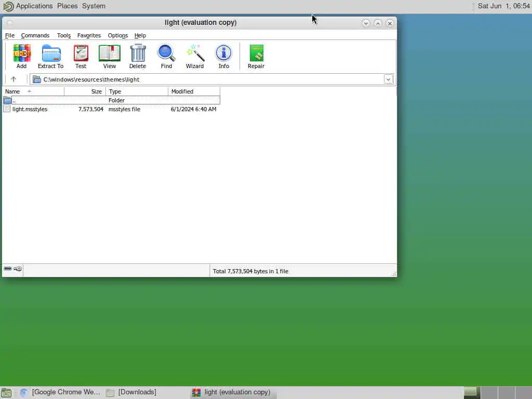This screenshot has width=532, height=399.
Task: Click the show desktop icon in bottom panel
Action: 6,393
